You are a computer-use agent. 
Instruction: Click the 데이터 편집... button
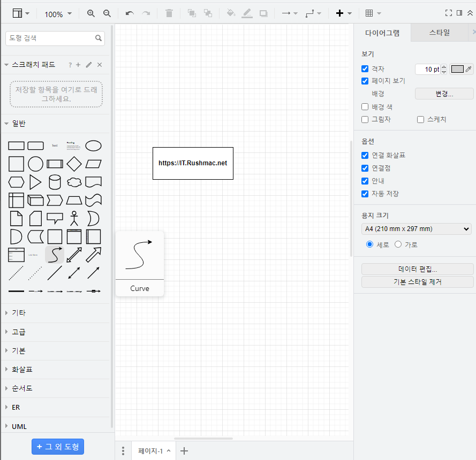pos(418,269)
